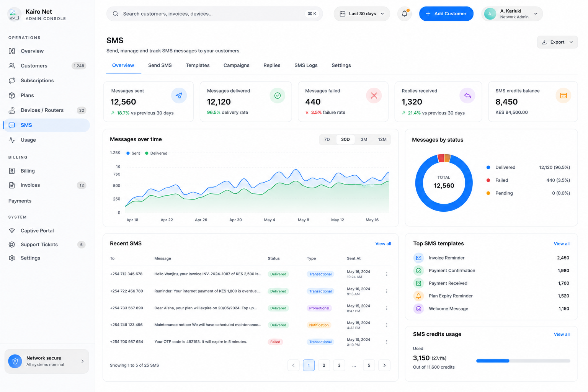
Task: Switch chart range to 12M
Action: click(x=382, y=139)
